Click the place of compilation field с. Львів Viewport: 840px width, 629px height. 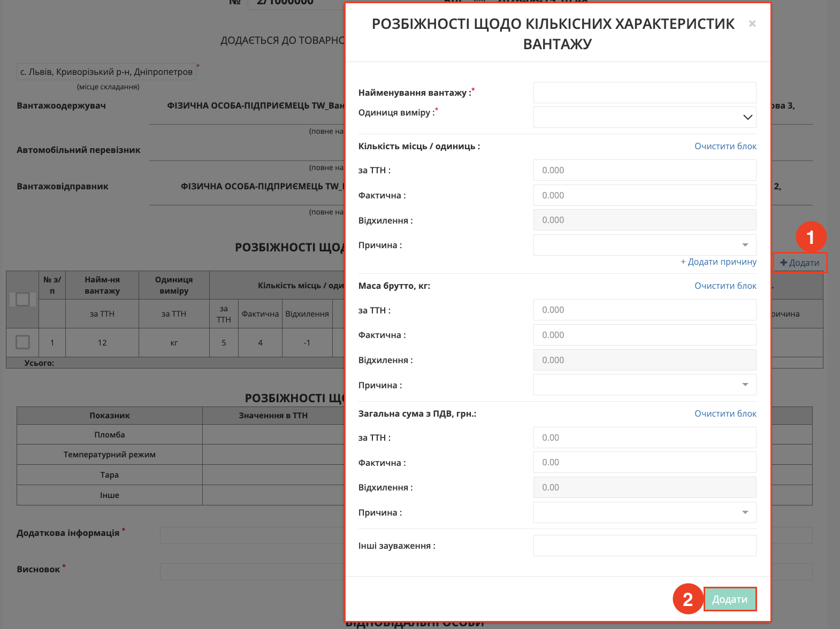(106, 72)
